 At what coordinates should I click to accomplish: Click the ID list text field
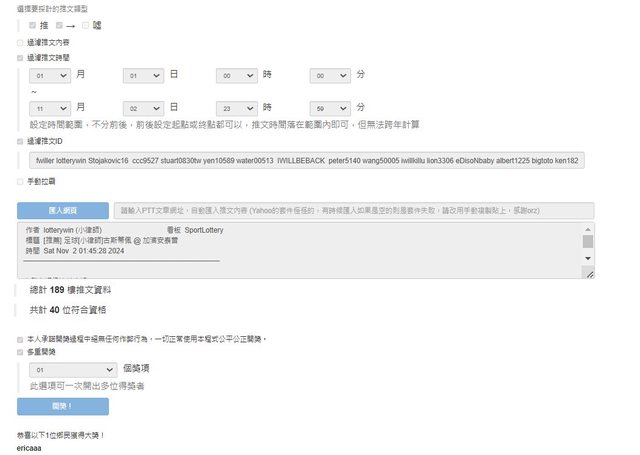point(306,161)
